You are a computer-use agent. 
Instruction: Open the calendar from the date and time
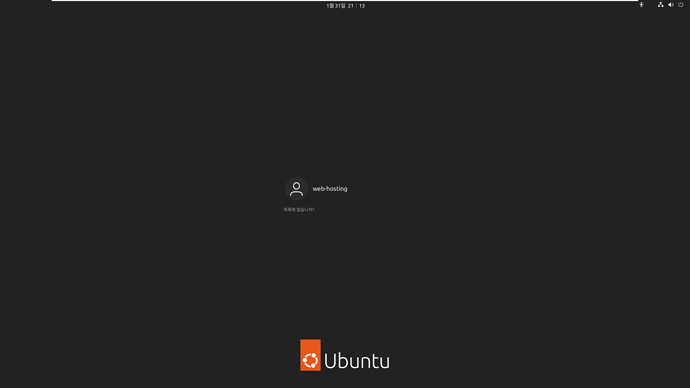click(x=345, y=6)
